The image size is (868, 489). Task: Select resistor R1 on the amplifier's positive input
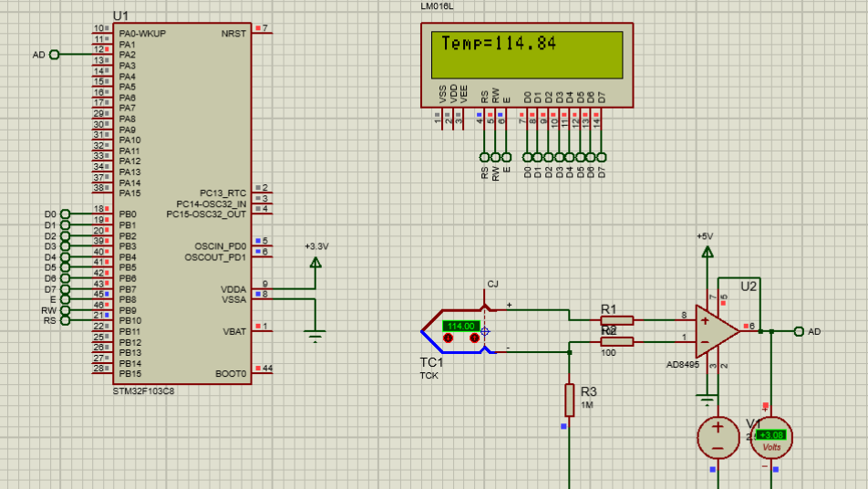tap(616, 320)
